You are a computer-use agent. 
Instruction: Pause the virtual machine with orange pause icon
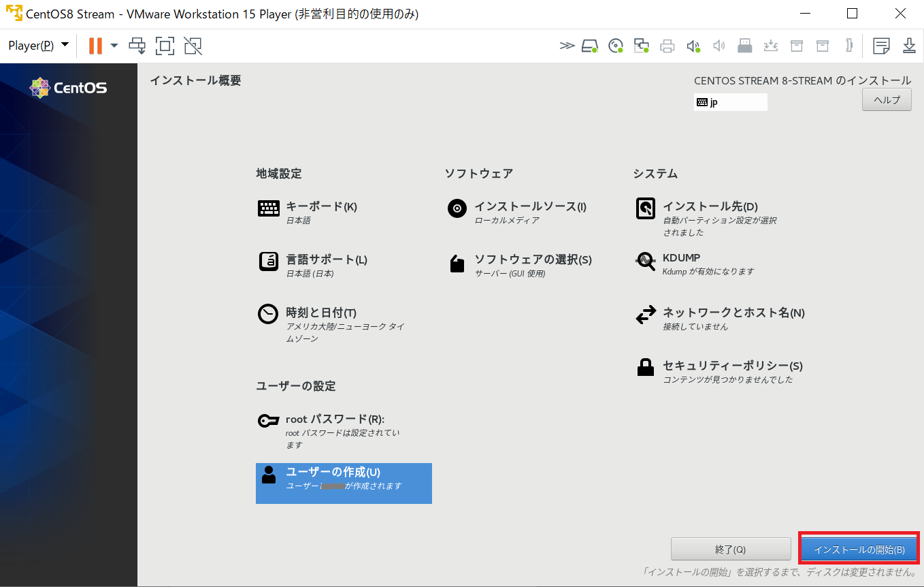pyautogui.click(x=95, y=46)
